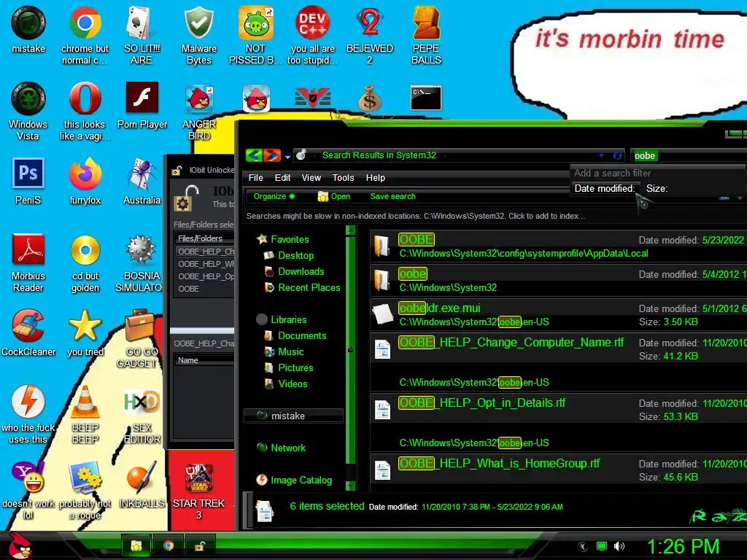Screen dimensions: 747x560
Task: Open BEJEWED 2 desktop icon
Action: tap(370, 36)
